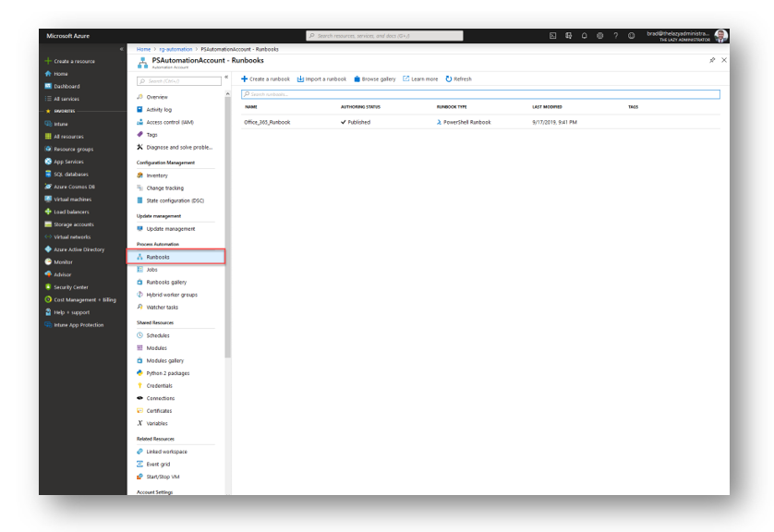Open Cloud Shell from the top bar

point(553,35)
